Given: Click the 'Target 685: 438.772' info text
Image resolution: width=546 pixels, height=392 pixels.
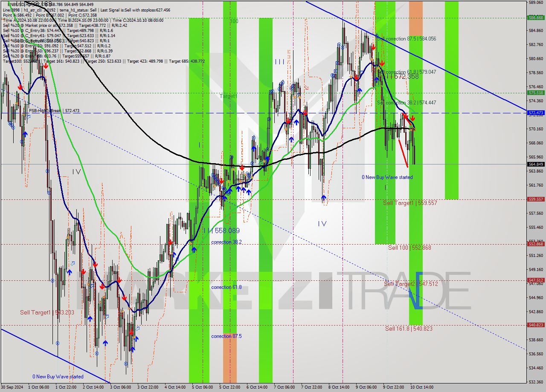Looking at the screenshot, I should [187, 61].
